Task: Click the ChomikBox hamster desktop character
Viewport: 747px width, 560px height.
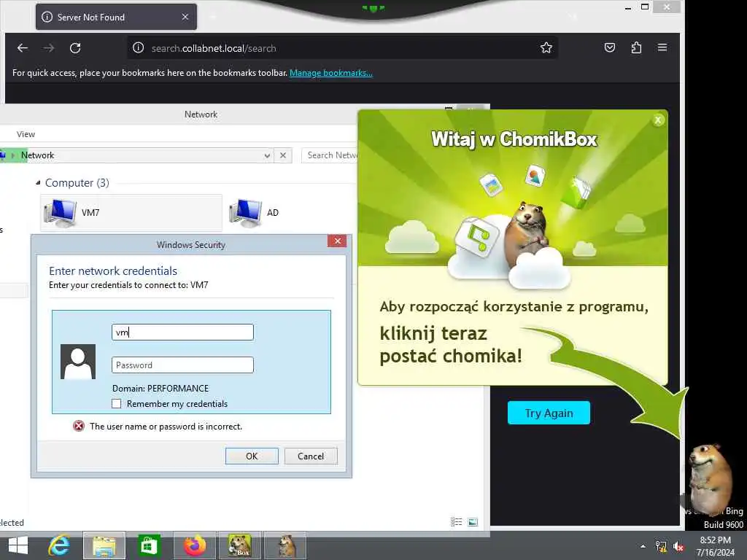Action: coord(710,478)
